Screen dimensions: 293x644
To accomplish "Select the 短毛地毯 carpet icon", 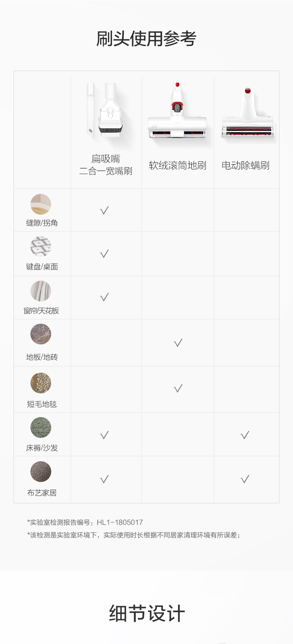I will (x=41, y=383).
